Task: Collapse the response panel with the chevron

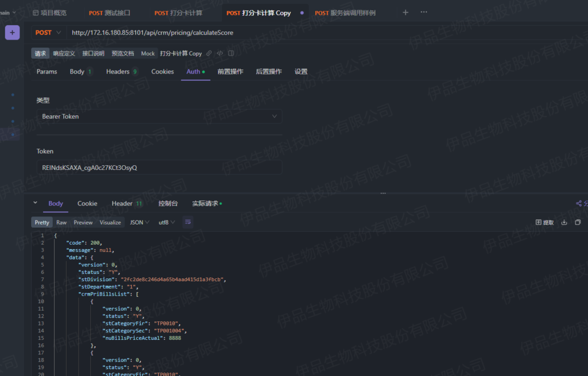Action: [35, 203]
